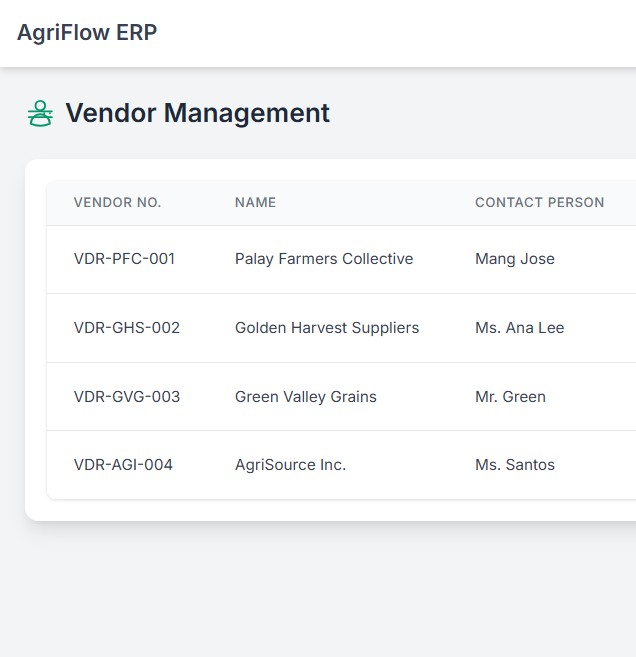Sort by the Name column header
Image resolution: width=636 pixels, height=657 pixels.
tap(255, 203)
